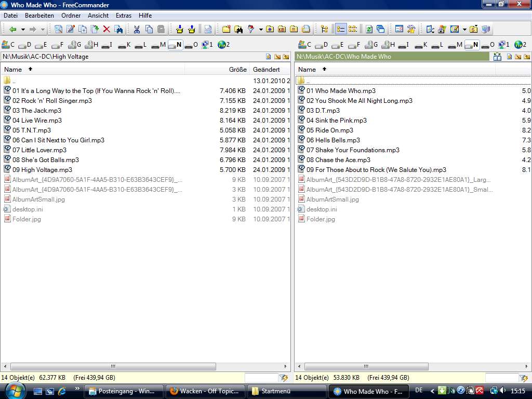
Task: Click the quick filter icon in right status bar
Action: [524, 378]
